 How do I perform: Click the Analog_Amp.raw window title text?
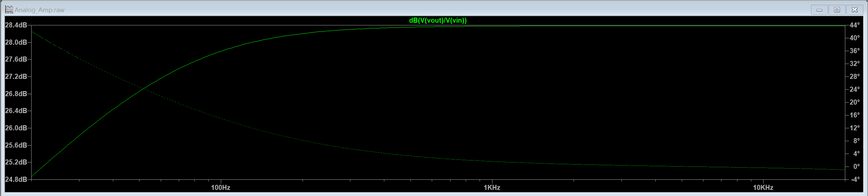click(x=39, y=10)
